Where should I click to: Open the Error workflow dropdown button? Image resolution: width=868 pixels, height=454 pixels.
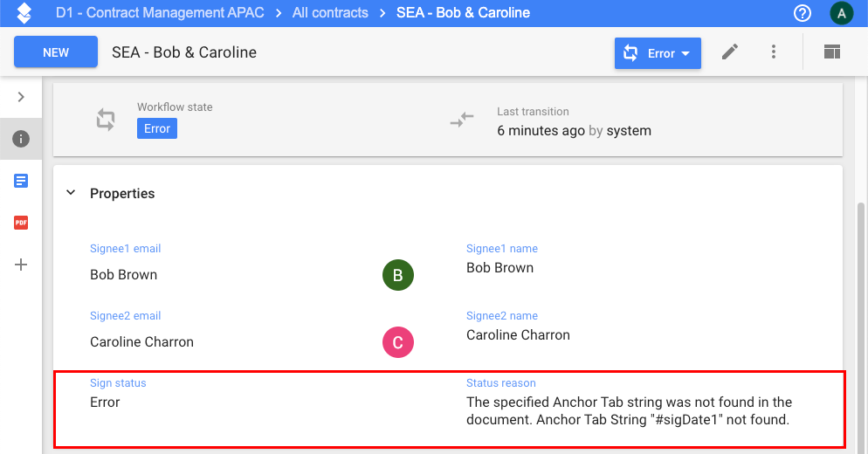(658, 53)
